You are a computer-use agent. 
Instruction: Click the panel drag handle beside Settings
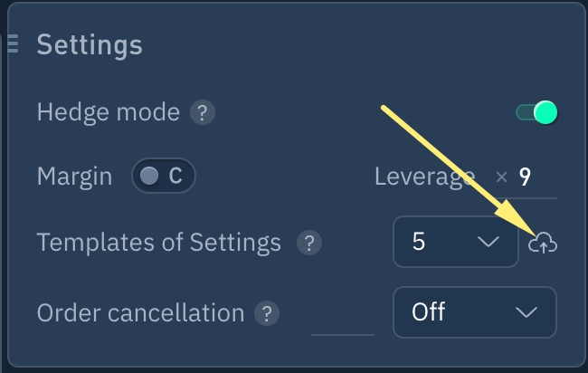click(x=11, y=44)
